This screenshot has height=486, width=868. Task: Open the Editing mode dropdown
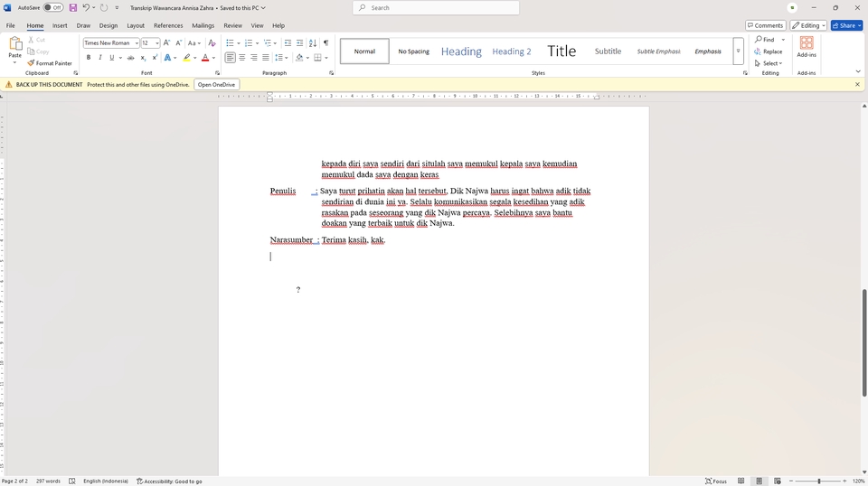tap(808, 25)
